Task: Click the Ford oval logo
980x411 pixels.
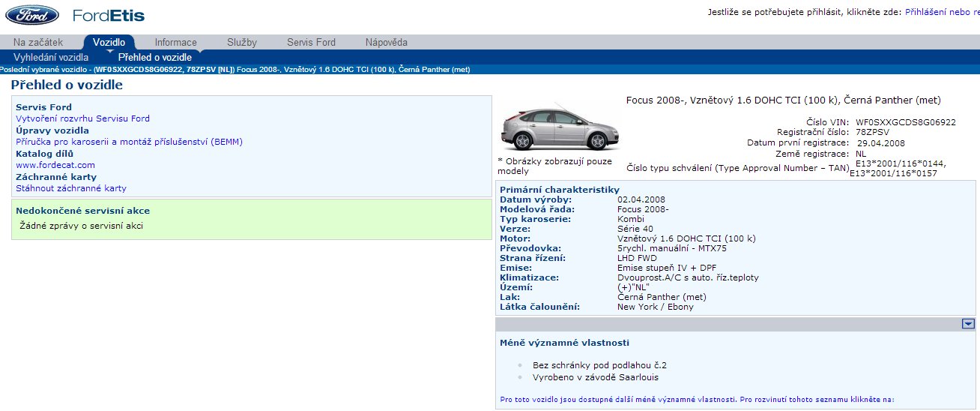Action: coord(32,15)
